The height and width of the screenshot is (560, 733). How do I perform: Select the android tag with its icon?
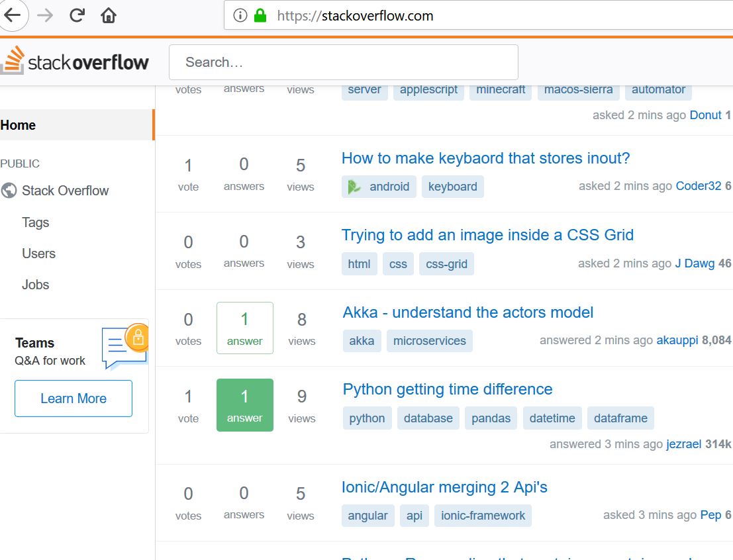pos(379,187)
